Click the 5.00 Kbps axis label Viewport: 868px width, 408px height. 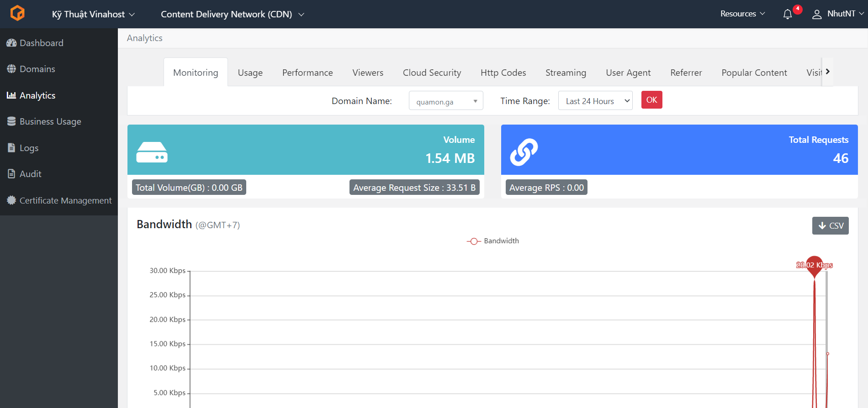coord(169,392)
